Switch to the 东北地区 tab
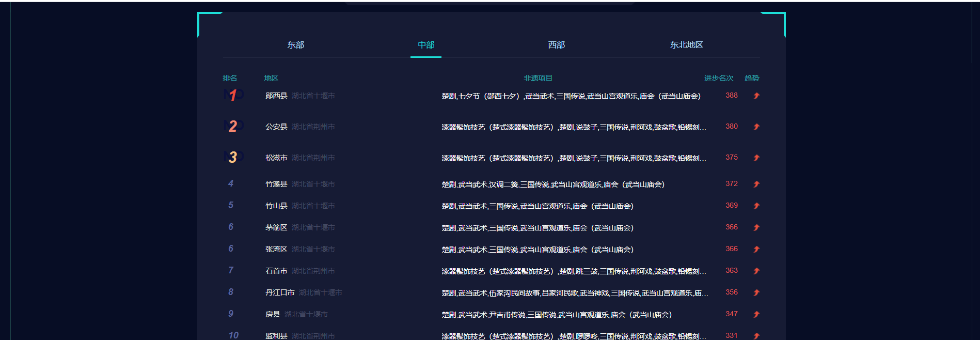Screen dimensions: 980x340 click(x=686, y=45)
